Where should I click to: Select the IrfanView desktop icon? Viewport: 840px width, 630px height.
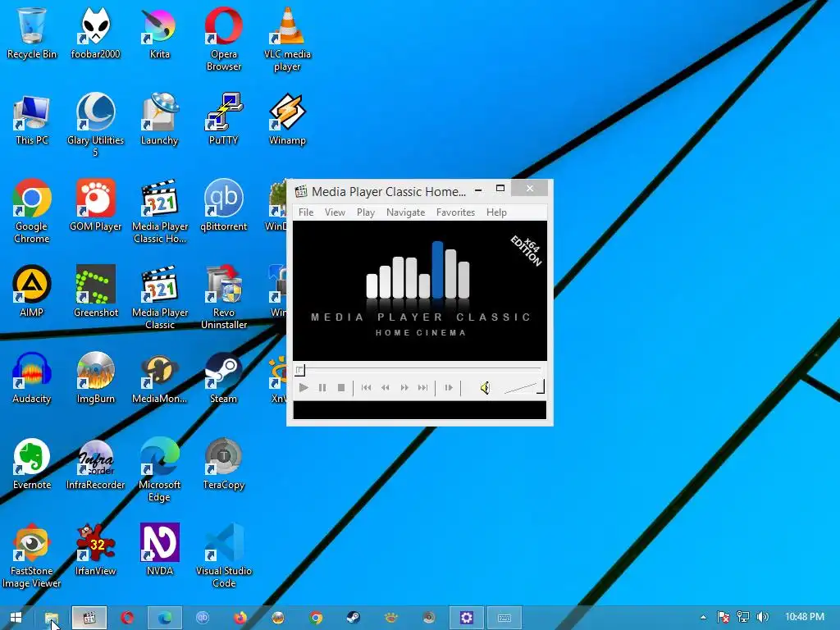coord(95,550)
